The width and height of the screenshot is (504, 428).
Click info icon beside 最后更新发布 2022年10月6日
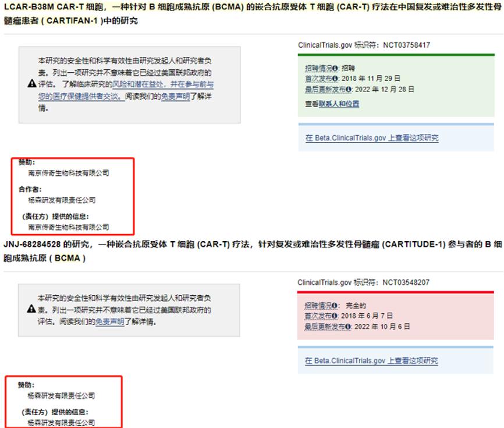[348, 327]
